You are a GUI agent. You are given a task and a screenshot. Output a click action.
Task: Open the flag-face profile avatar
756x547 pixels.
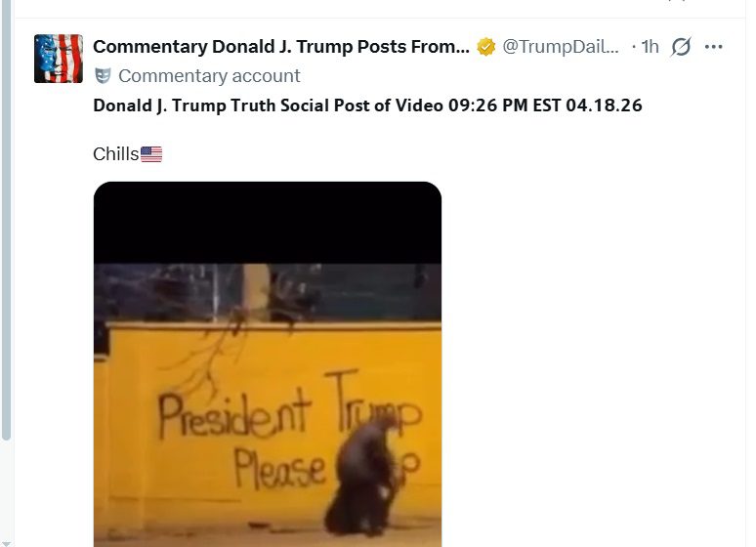coord(59,59)
